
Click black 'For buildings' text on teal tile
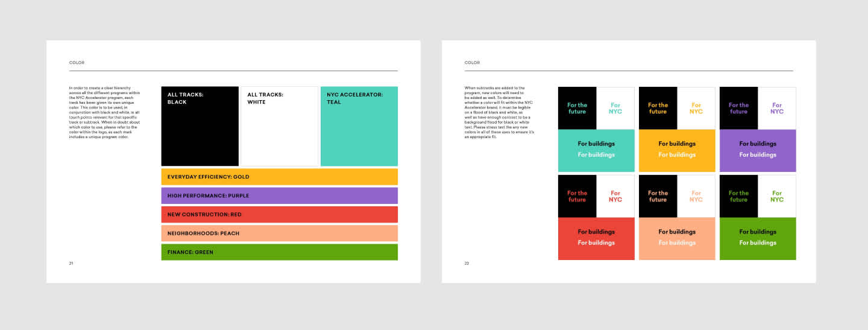coord(596,144)
